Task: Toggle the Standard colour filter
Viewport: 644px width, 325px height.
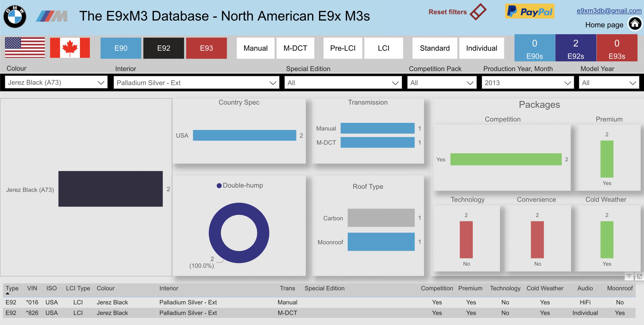Action: pos(435,48)
